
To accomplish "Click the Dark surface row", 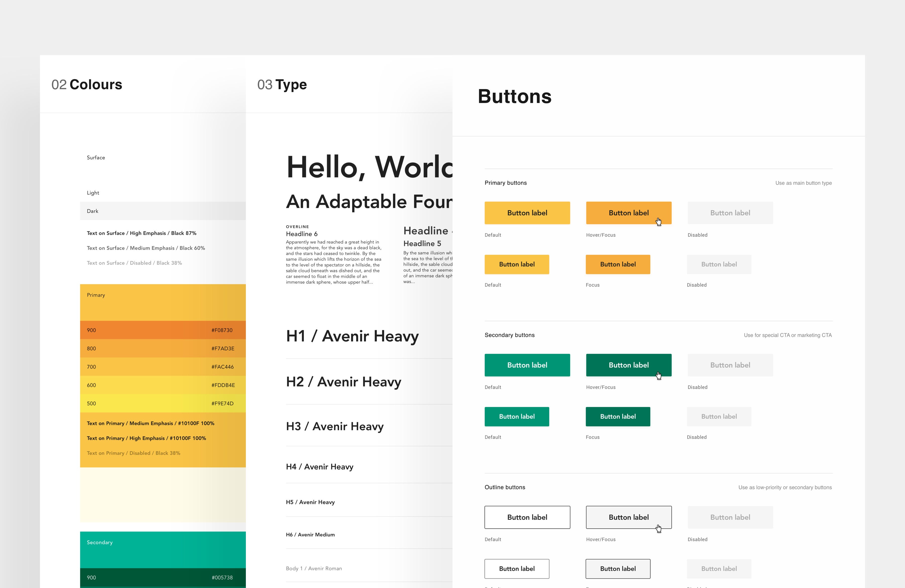I will point(163,211).
